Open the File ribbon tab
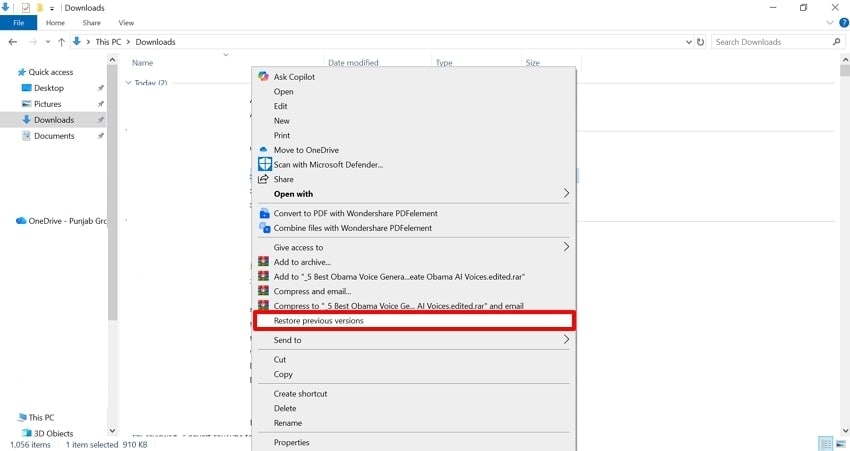The image size is (850, 451). (x=18, y=23)
